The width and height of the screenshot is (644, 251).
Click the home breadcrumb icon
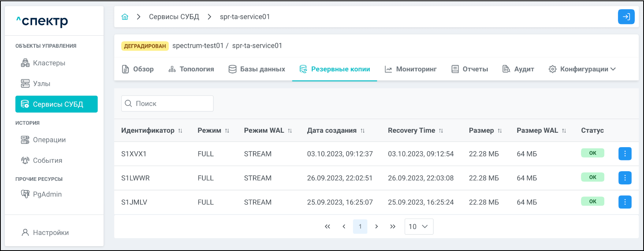click(x=125, y=17)
